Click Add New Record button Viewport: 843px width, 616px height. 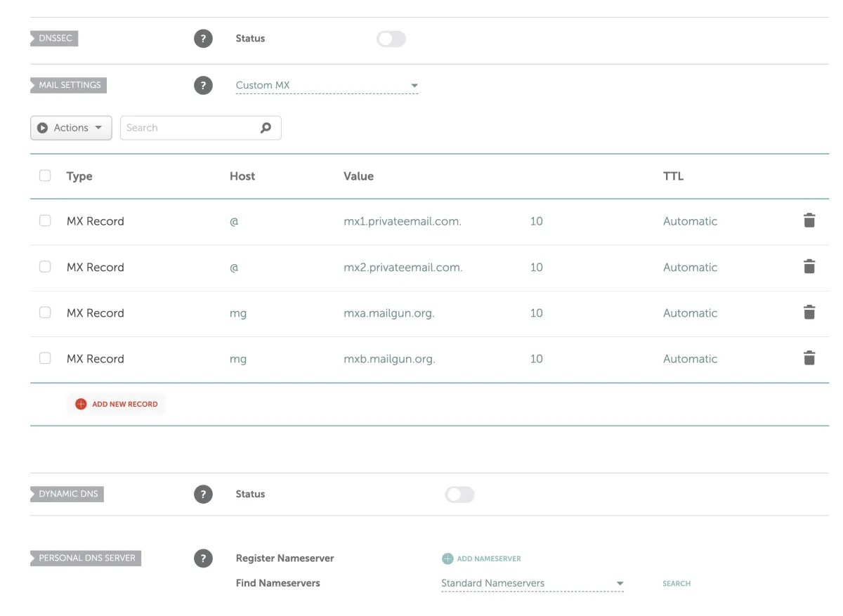pyautogui.click(x=117, y=404)
